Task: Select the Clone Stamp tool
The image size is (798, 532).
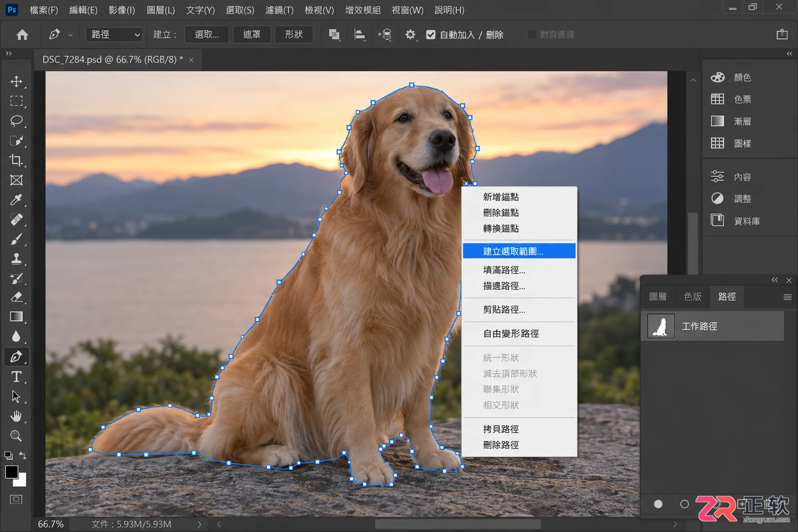Action: click(x=16, y=259)
